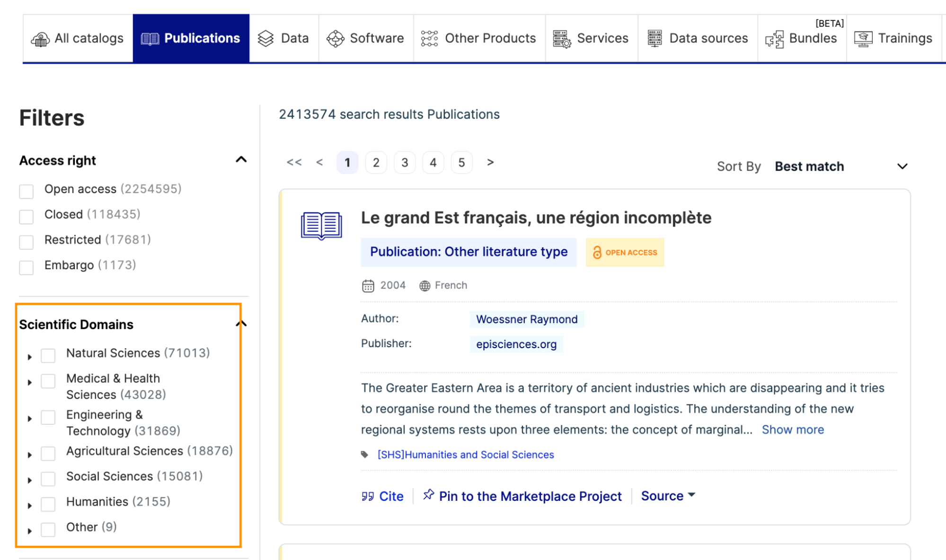Image resolution: width=946 pixels, height=560 pixels.
Task: Check Engineering & Technology domain
Action: (48, 418)
